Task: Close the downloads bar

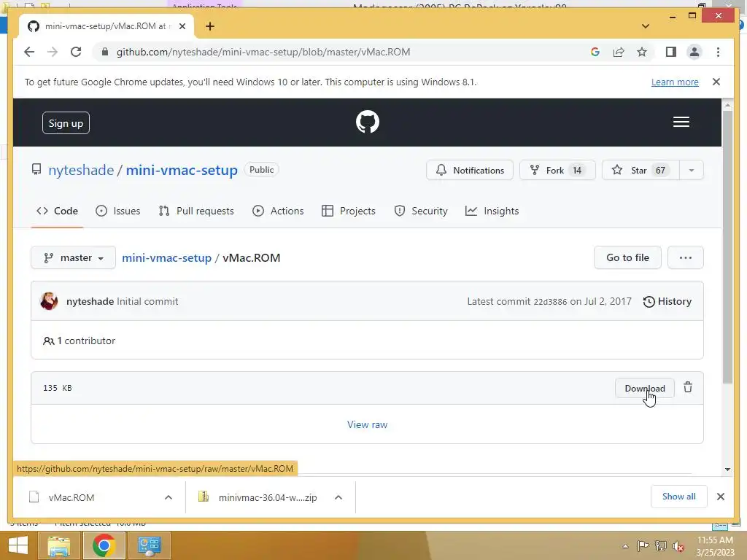Action: click(x=720, y=497)
